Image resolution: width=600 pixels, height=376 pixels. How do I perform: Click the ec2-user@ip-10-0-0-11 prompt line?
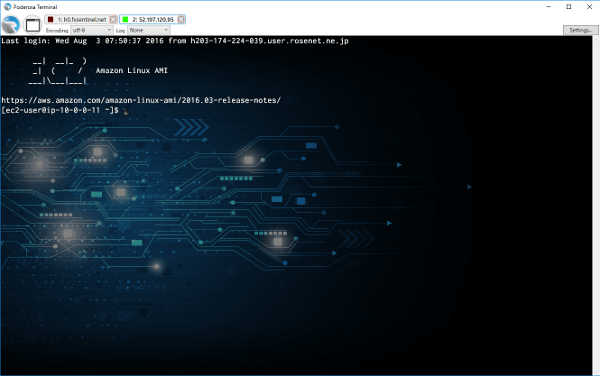[60, 110]
